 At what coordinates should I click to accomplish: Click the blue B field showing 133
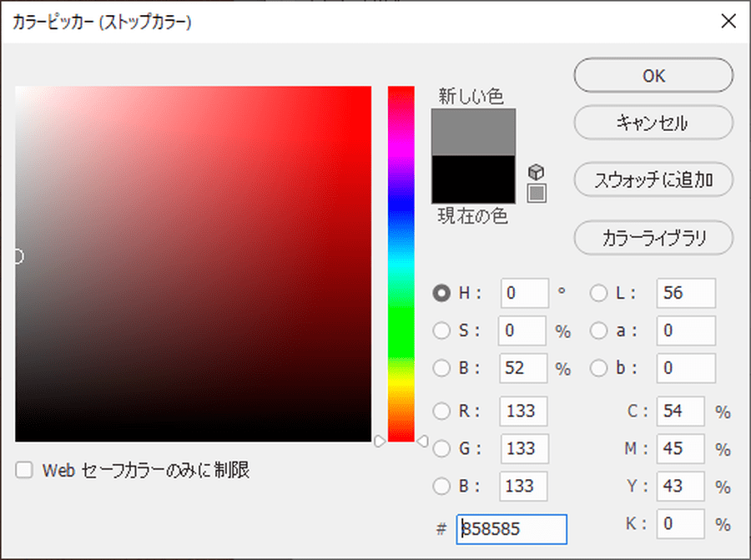(523, 486)
